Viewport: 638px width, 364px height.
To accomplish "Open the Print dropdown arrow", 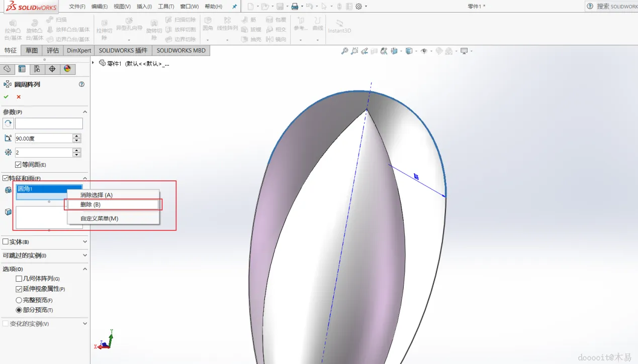I will (302, 7).
